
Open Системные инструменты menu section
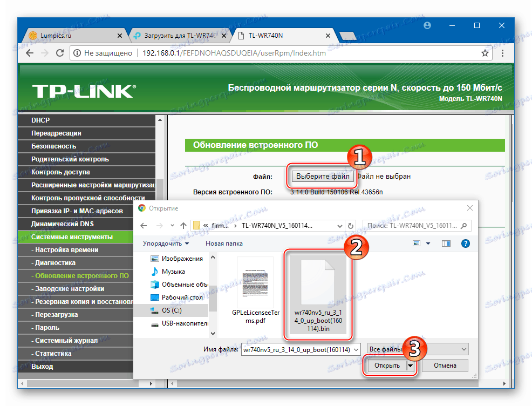click(76, 237)
